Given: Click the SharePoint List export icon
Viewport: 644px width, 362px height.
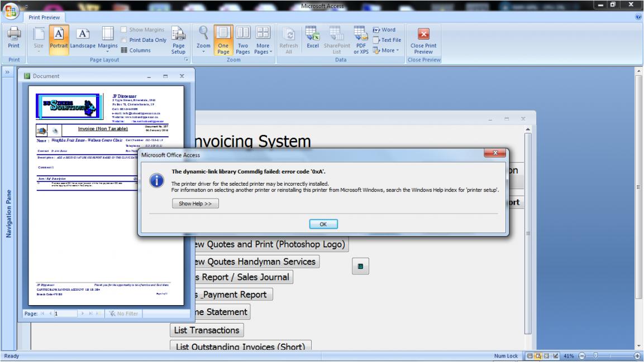Looking at the screenshot, I should (337, 40).
